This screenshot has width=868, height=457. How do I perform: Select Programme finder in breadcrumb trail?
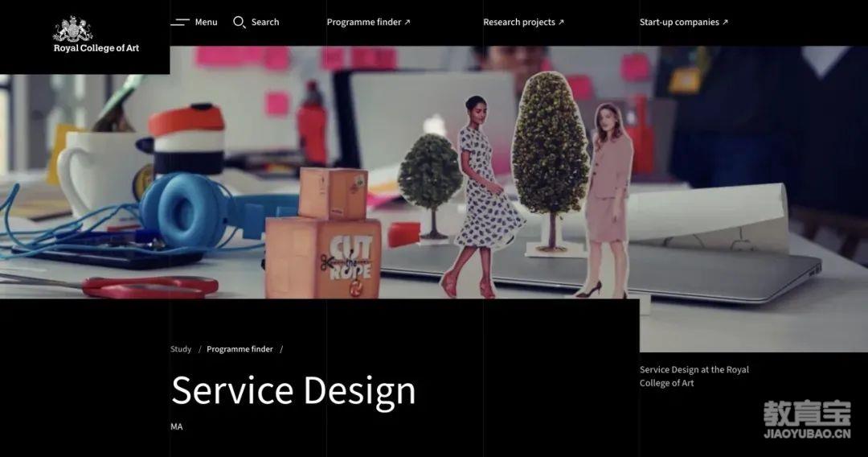[x=240, y=349]
